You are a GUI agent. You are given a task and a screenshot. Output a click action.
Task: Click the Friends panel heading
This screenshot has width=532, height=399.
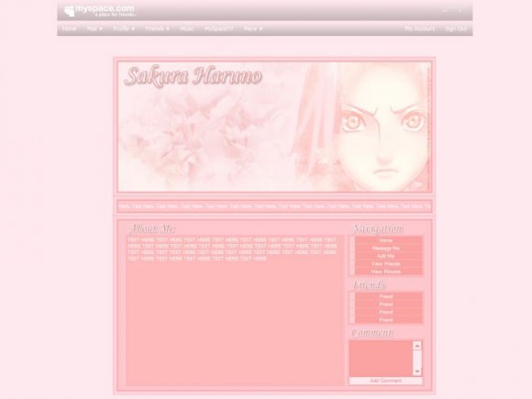point(369,285)
